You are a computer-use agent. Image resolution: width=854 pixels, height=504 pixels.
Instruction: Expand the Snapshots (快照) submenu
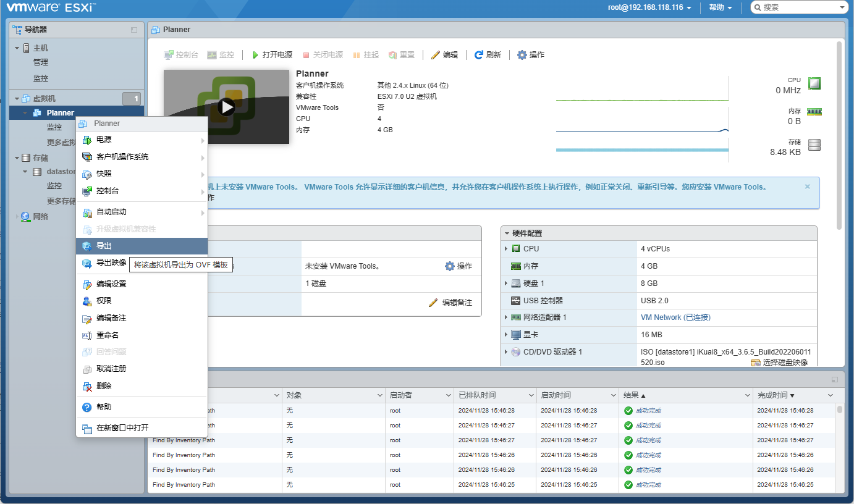pos(104,174)
